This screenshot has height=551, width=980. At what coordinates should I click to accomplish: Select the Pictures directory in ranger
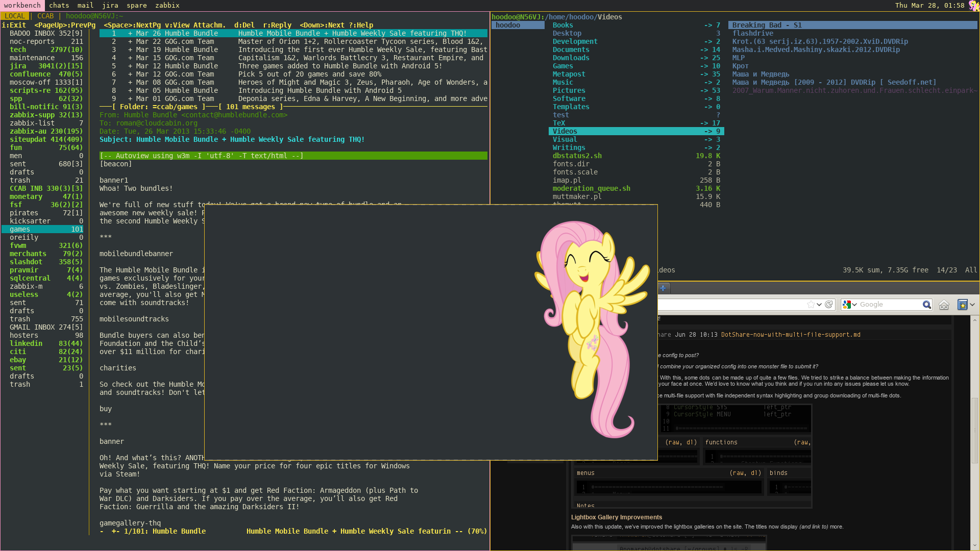pos(569,90)
